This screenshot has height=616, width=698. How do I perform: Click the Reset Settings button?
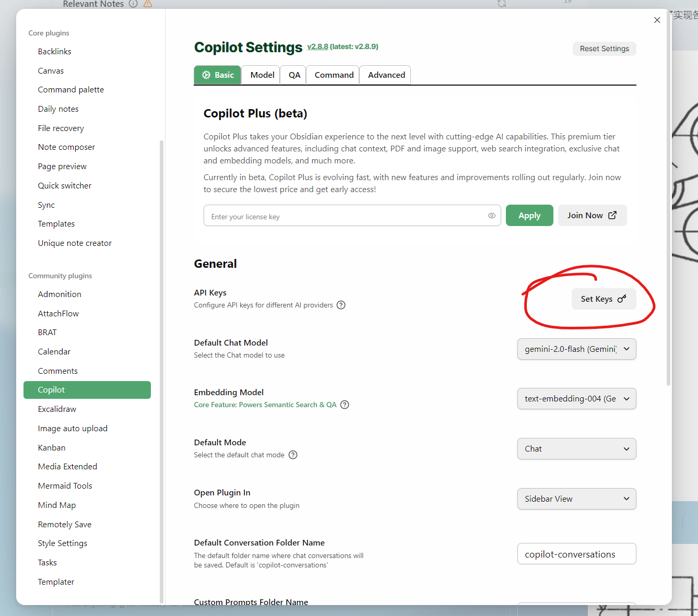click(604, 49)
